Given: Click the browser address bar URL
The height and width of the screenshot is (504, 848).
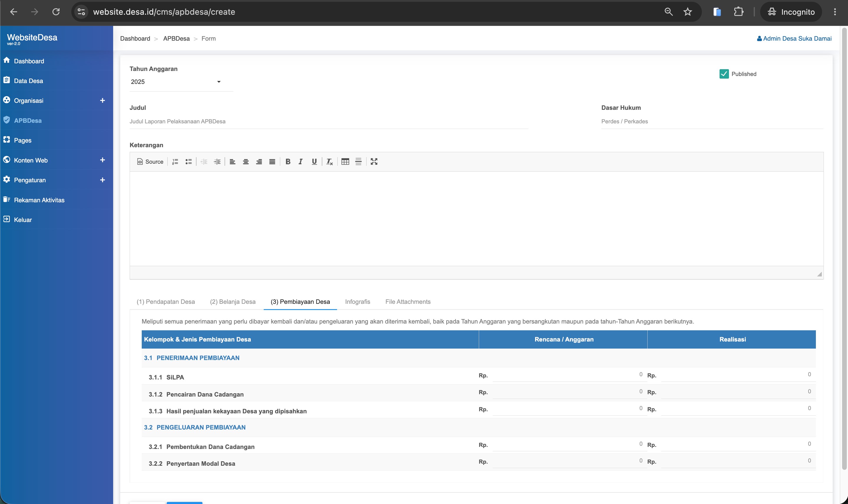Looking at the screenshot, I should [x=164, y=12].
